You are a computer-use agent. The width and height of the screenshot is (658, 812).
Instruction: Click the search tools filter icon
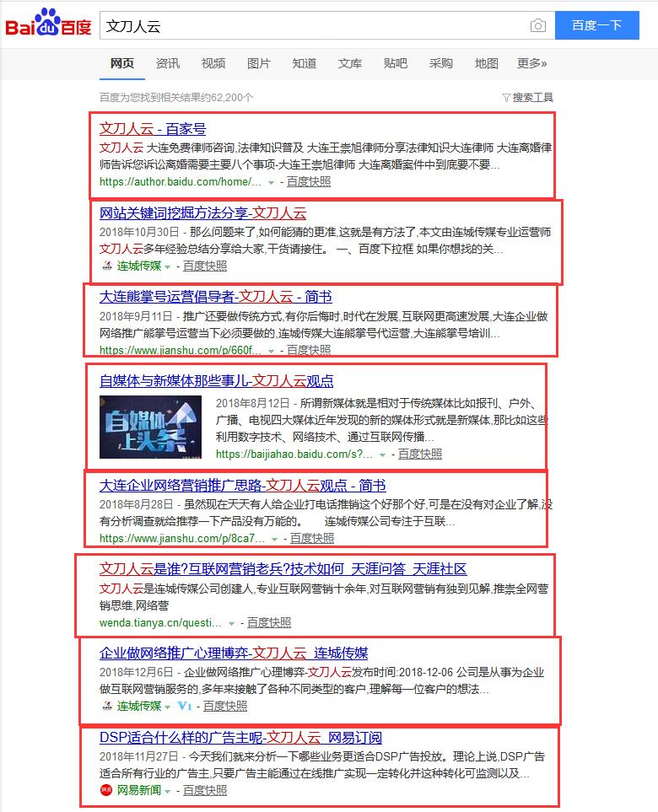506,97
